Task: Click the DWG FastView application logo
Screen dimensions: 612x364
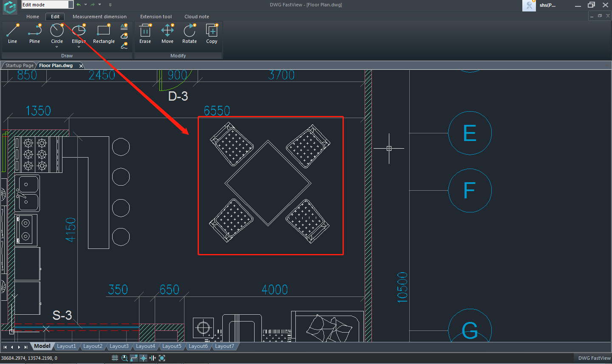Action: pos(10,7)
